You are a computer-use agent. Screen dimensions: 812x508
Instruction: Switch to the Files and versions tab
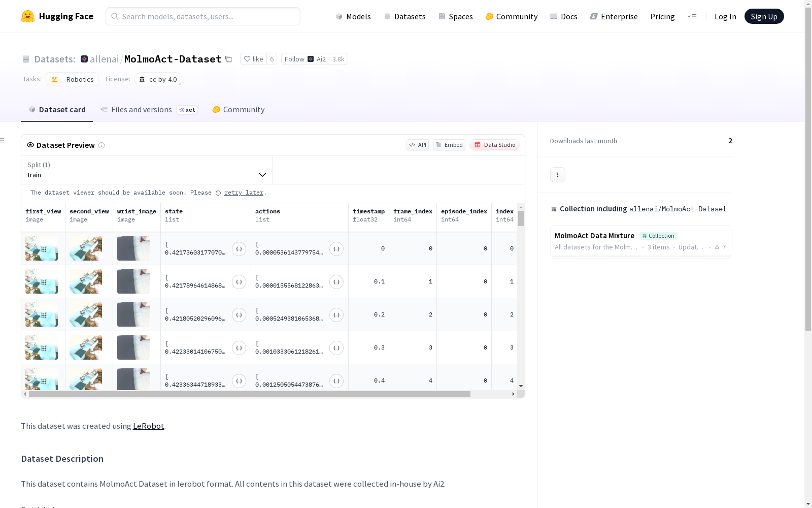pyautogui.click(x=149, y=110)
